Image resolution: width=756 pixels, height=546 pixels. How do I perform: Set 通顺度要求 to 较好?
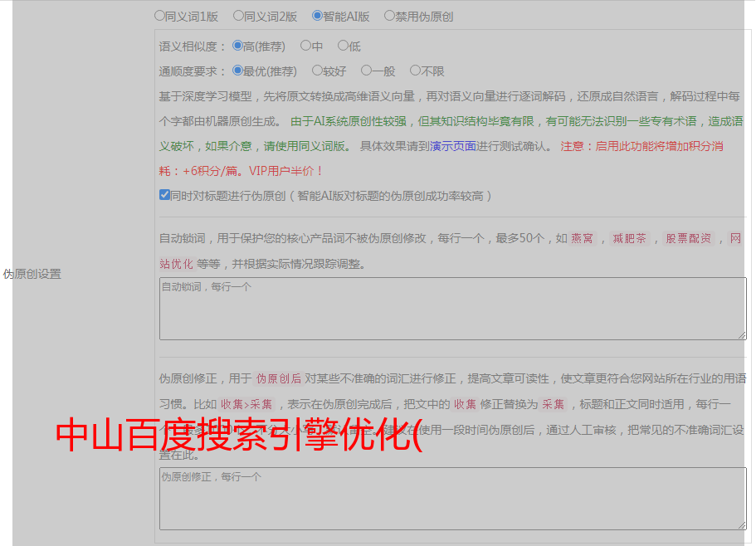[x=317, y=71]
